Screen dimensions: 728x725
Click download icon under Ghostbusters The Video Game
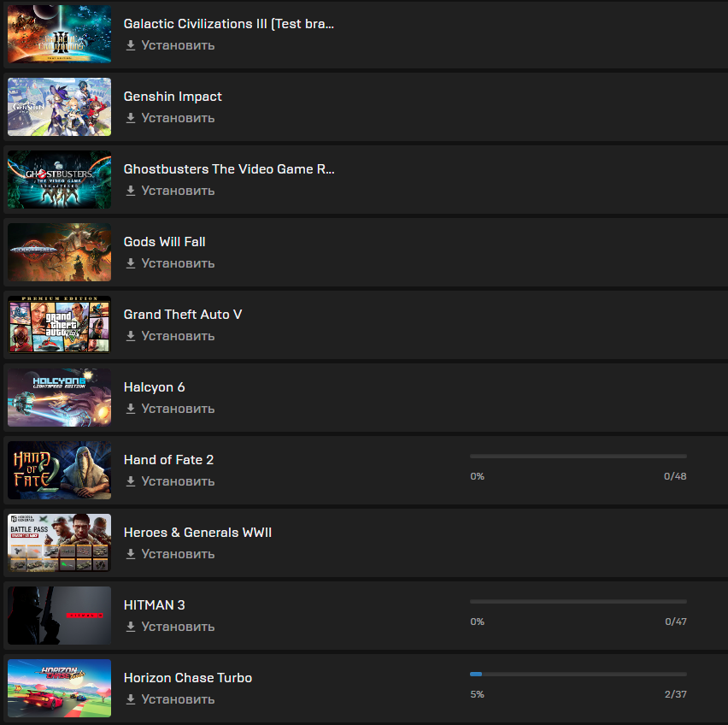[x=131, y=191]
